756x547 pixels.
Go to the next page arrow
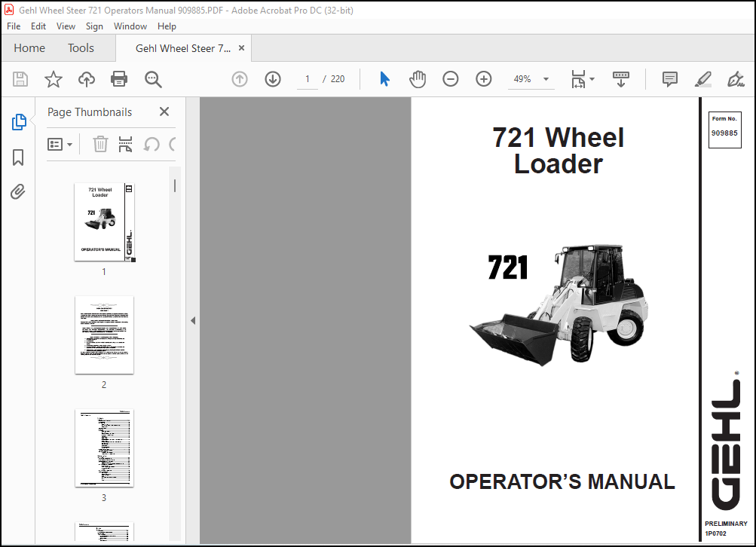point(273,79)
